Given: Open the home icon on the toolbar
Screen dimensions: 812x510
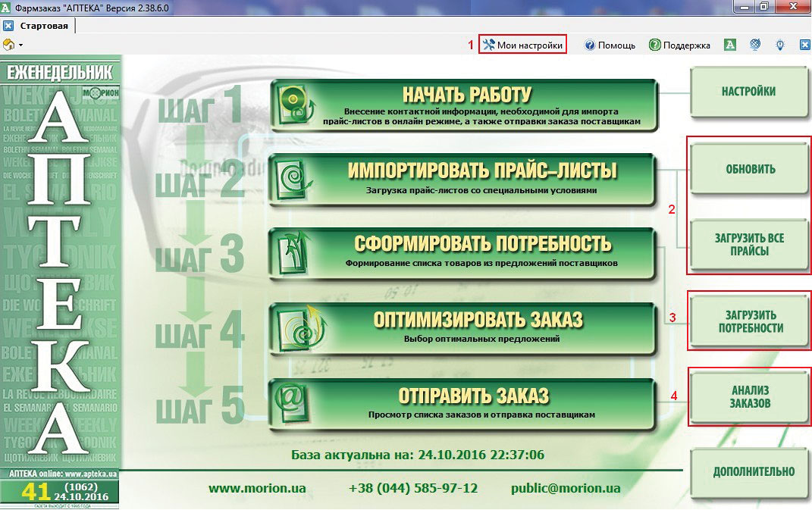Looking at the screenshot, I should tap(8, 45).
